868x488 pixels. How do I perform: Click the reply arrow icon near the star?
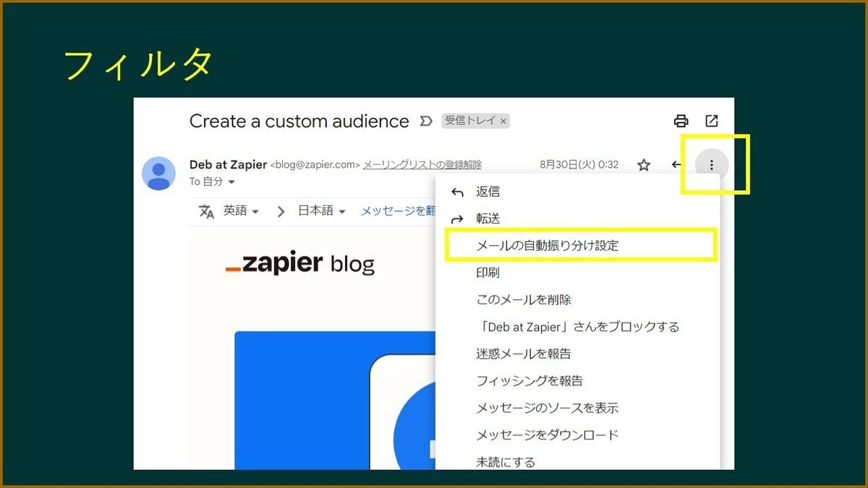coord(676,165)
